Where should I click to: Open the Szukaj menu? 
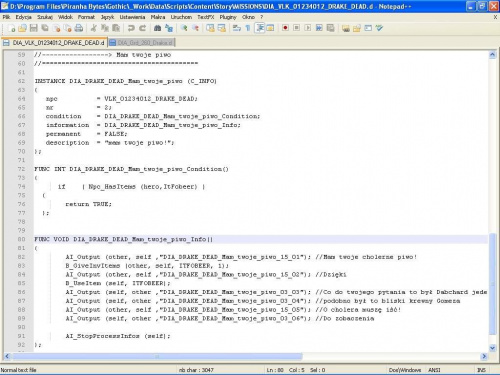tap(45, 17)
